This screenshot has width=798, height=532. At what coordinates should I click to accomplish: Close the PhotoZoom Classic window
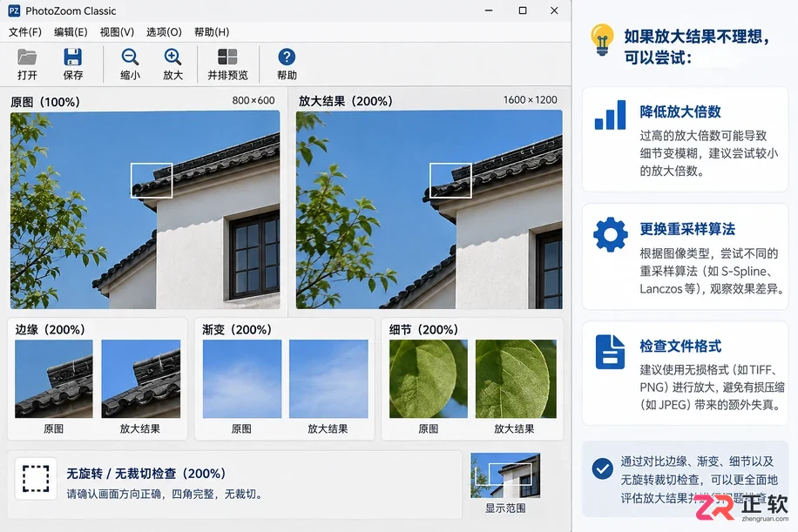point(554,10)
